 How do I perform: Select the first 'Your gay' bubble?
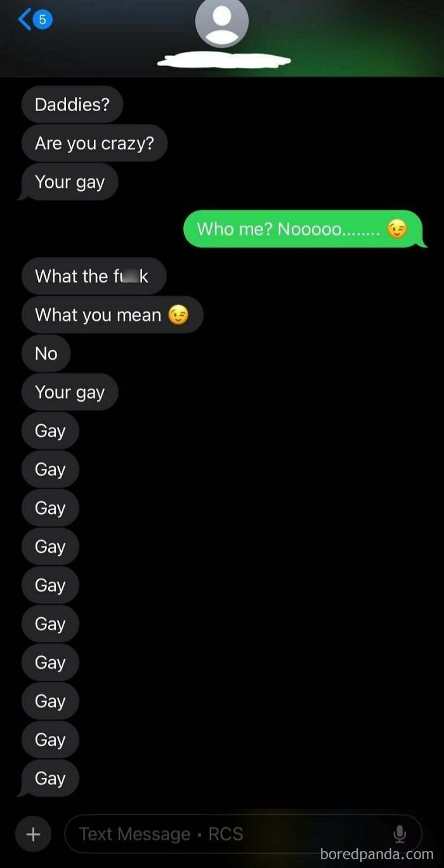coord(69,182)
